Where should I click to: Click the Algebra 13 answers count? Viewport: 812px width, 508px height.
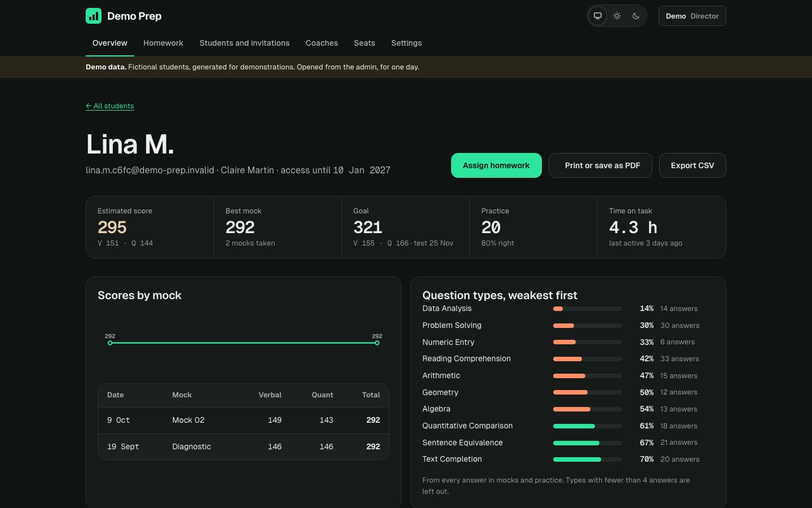pos(679,409)
